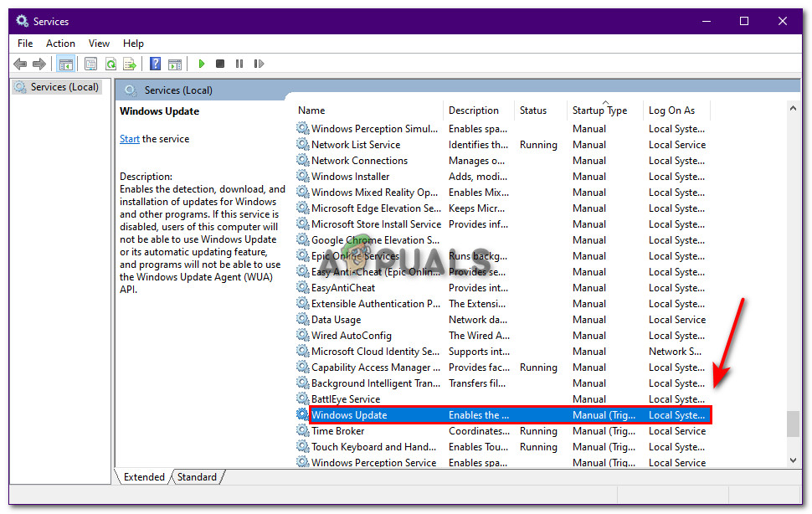Click gear icon beside Data Usage
Image resolution: width=812 pixels, height=514 pixels.
(x=302, y=320)
